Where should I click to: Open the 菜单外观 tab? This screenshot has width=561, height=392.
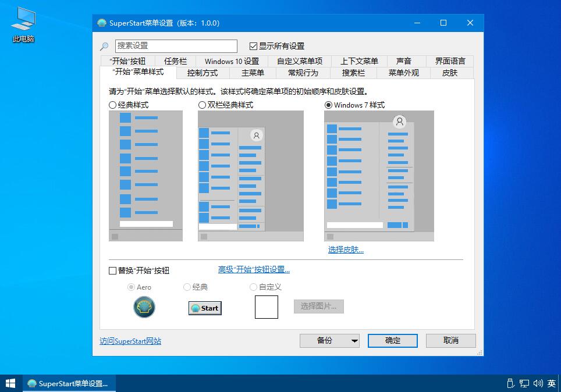pos(403,73)
